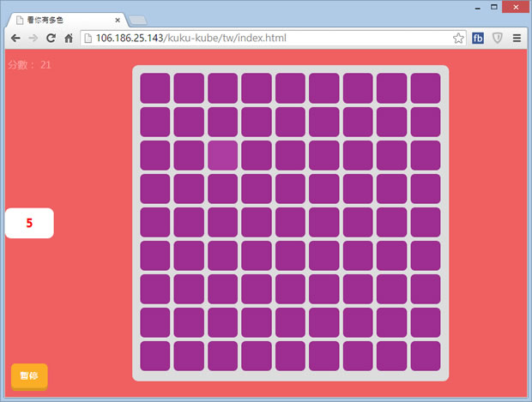This screenshot has width=532, height=402.
Task: Open the blue fb extension icon
Action: point(478,39)
